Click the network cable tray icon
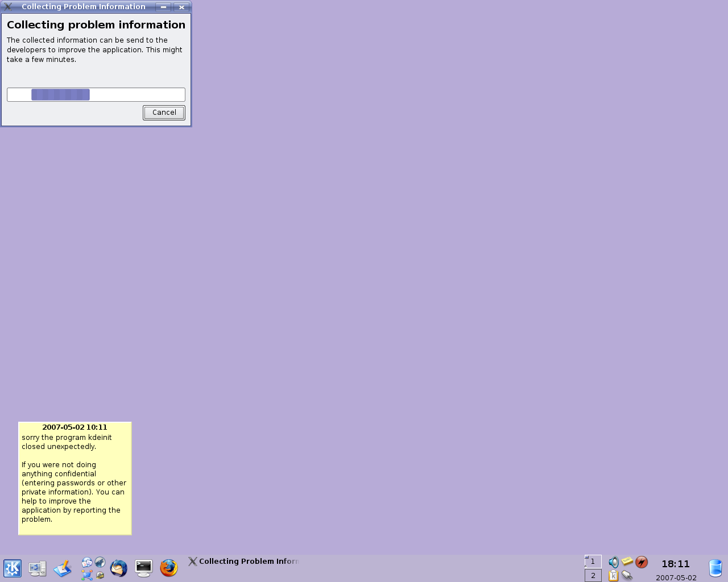The width and height of the screenshot is (728, 582). click(x=627, y=576)
